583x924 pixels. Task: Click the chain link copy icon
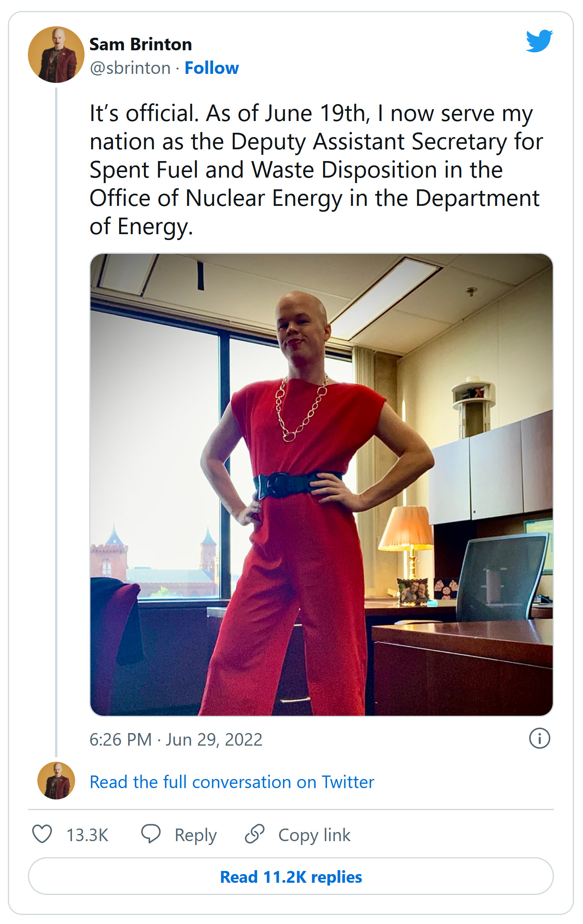pyautogui.click(x=255, y=834)
